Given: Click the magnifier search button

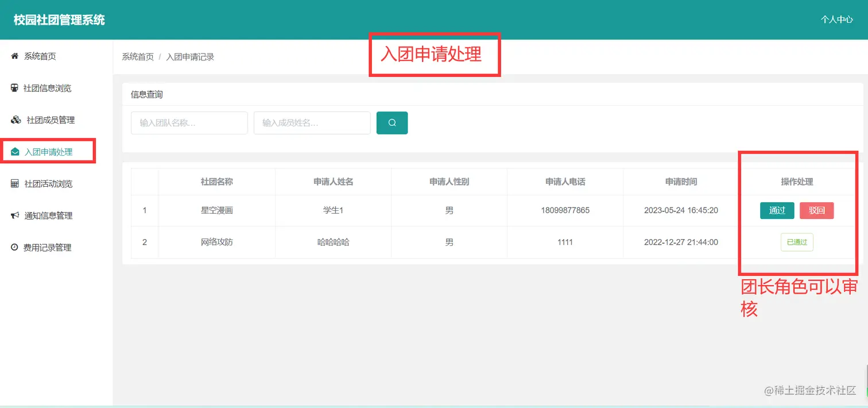Looking at the screenshot, I should pos(392,123).
